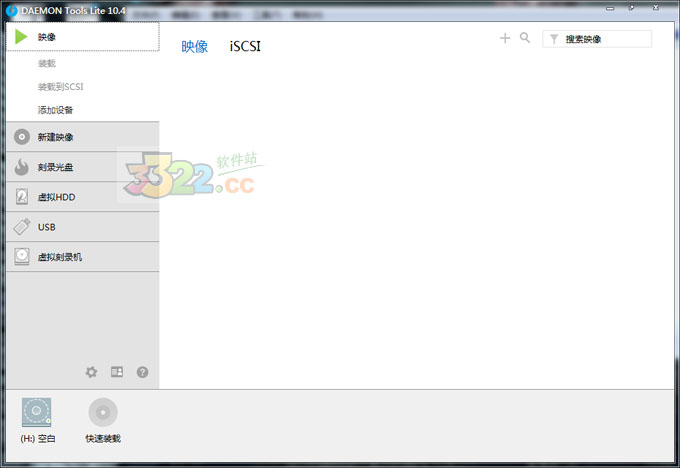The image size is (680, 468).
Task: Minimize the DAEMON Tools window
Action: pos(610,8)
